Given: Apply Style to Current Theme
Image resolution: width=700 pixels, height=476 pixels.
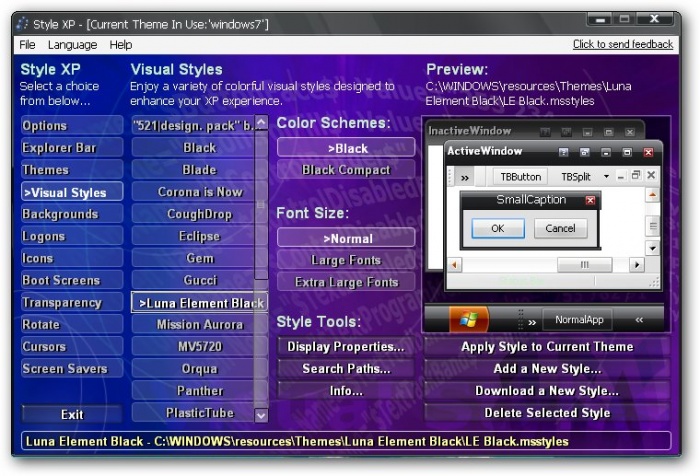Looking at the screenshot, I should tap(547, 347).
